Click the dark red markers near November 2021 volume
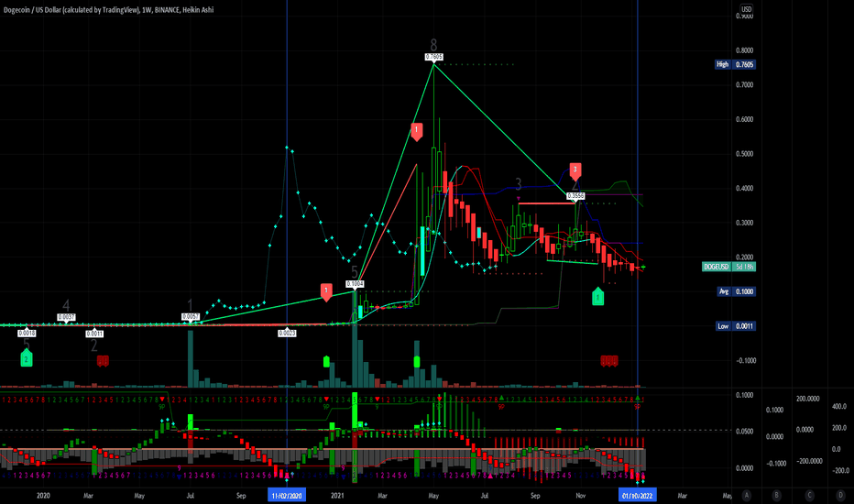 point(609,361)
